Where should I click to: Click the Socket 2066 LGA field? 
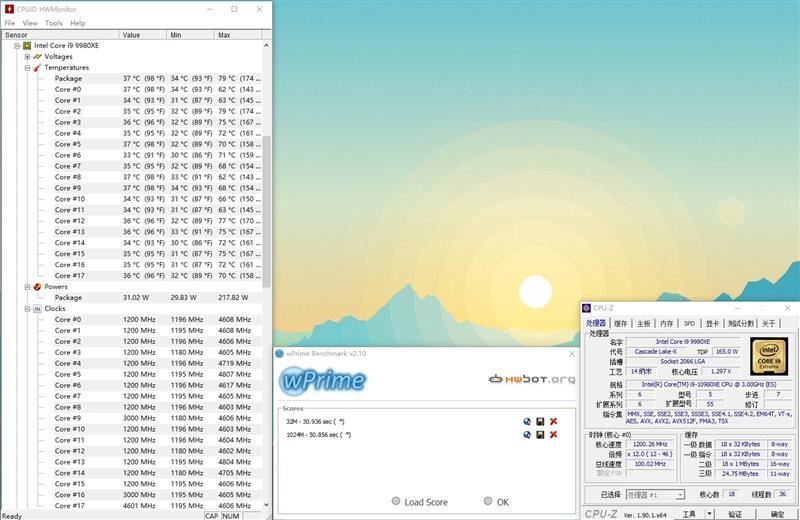[x=683, y=361]
